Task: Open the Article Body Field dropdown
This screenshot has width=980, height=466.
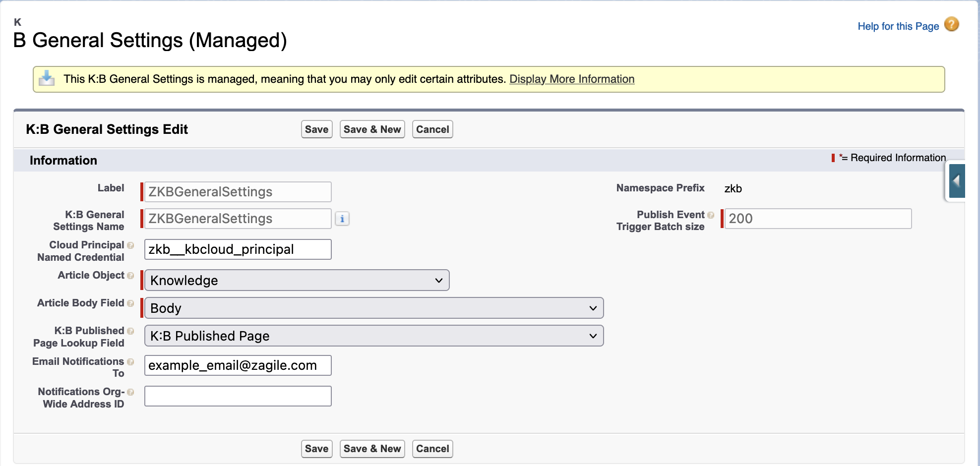Action: [373, 308]
